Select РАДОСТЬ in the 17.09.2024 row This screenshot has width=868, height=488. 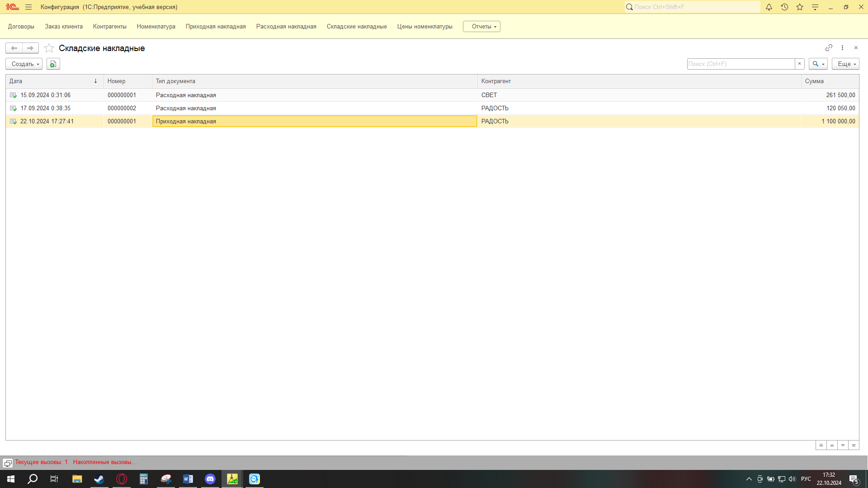click(639, 108)
